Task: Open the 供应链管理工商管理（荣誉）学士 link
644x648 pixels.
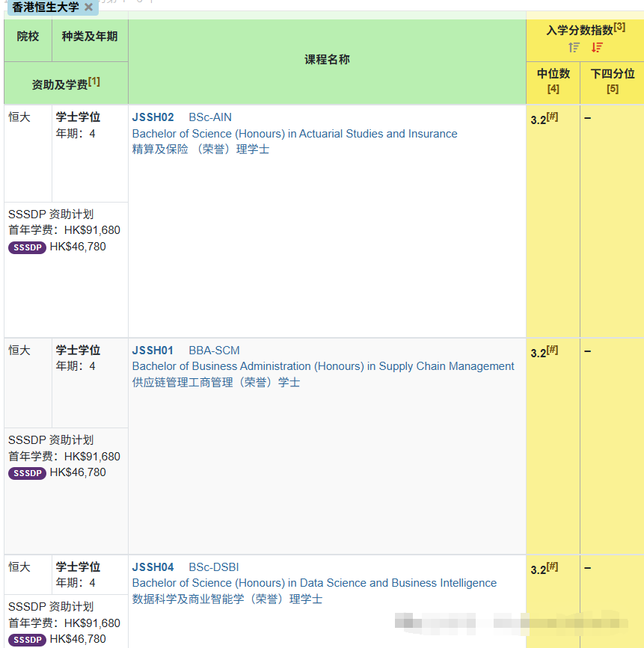Action: click(x=216, y=382)
